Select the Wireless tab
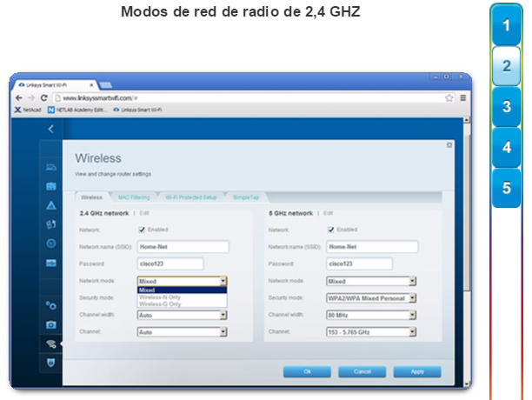This screenshot has width=532, height=400. [91, 197]
